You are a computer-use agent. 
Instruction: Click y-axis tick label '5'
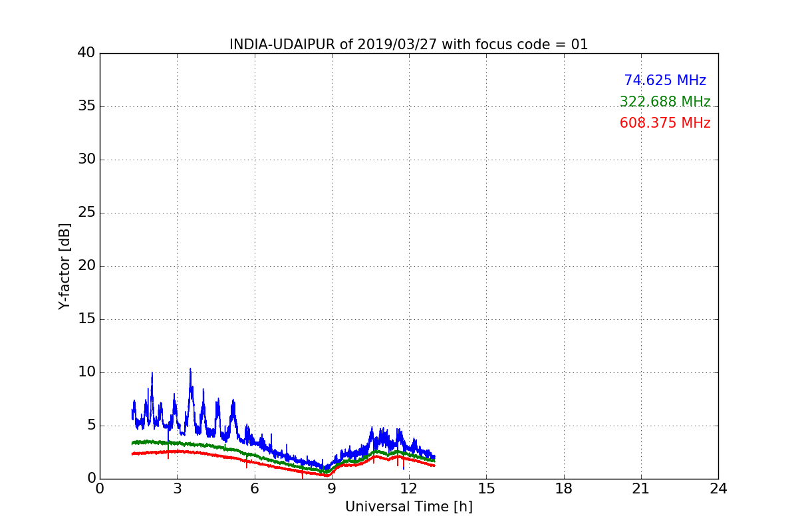(90, 426)
